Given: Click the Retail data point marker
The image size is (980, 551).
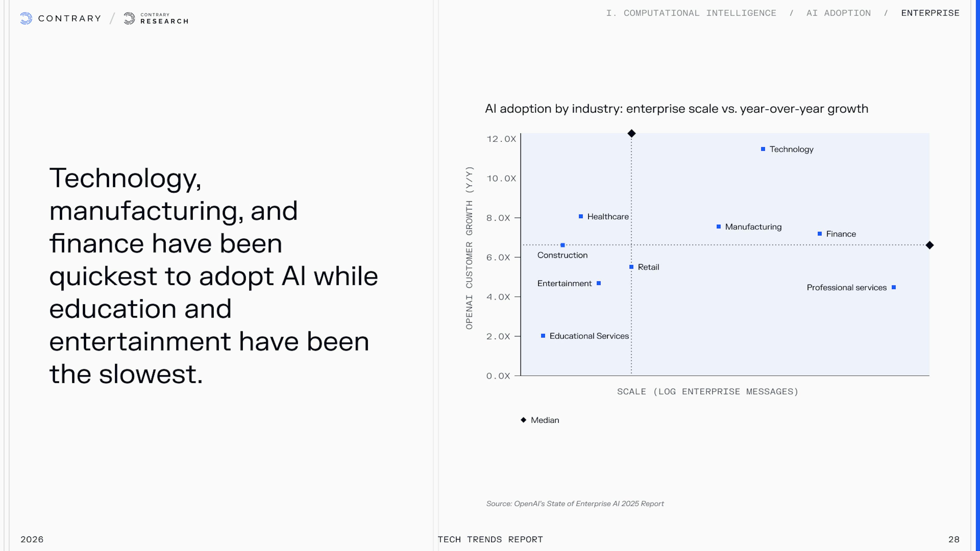Looking at the screenshot, I should point(632,267).
